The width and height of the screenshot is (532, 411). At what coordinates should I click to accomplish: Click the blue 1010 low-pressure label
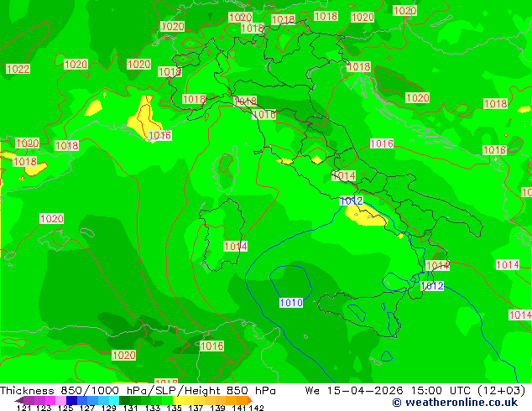click(x=291, y=303)
